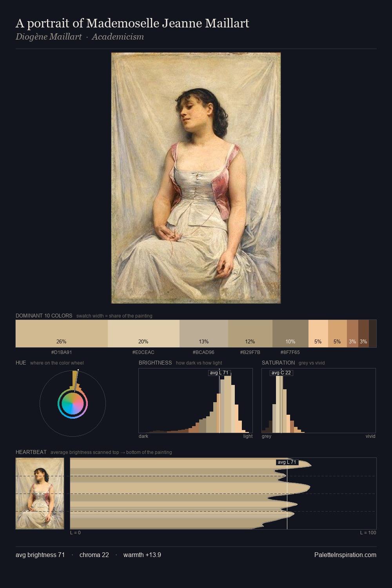Click the 'HUE' section heading
This screenshot has height=588, width=392.
(x=21, y=363)
